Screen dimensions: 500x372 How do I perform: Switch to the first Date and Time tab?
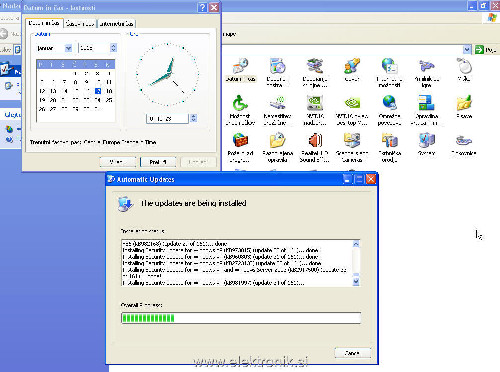44,23
